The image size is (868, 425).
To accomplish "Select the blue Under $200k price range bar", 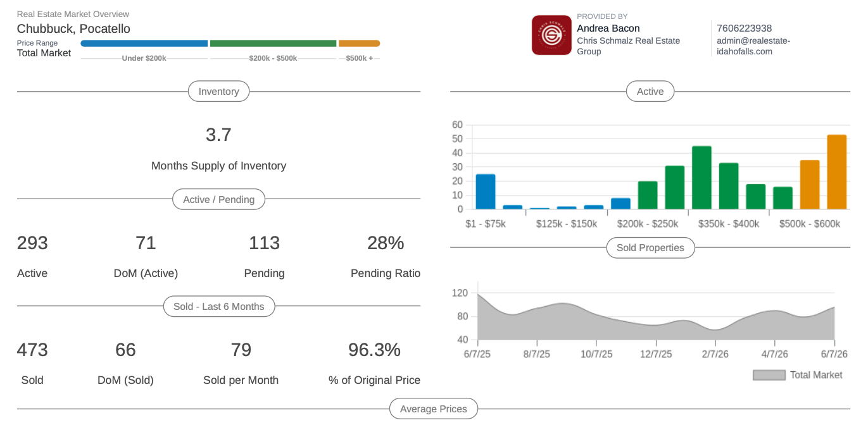I will 144,44.
